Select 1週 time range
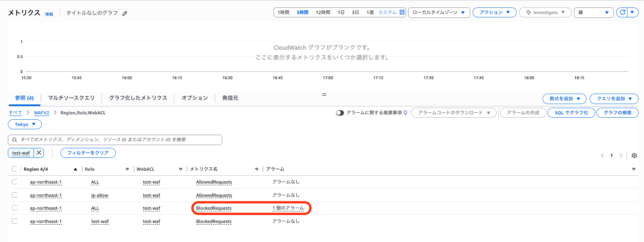The image size is (644, 242). (x=370, y=12)
